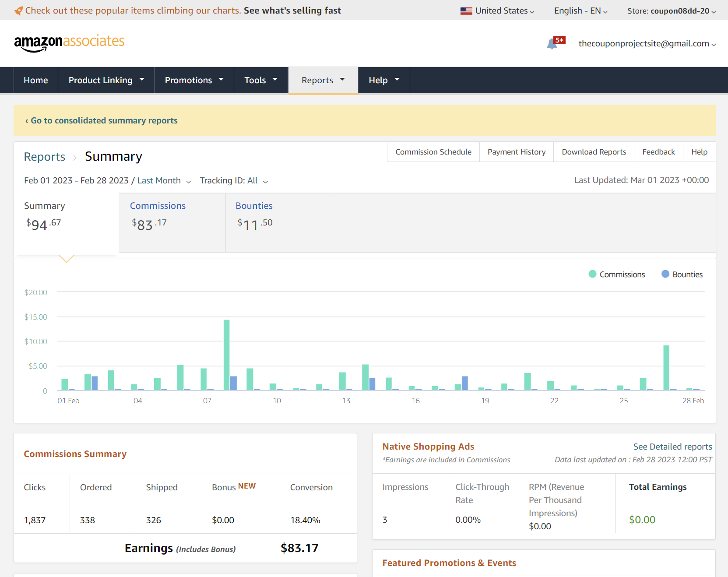728x577 pixels.
Task: Go to the Home nav item
Action: pyautogui.click(x=36, y=80)
